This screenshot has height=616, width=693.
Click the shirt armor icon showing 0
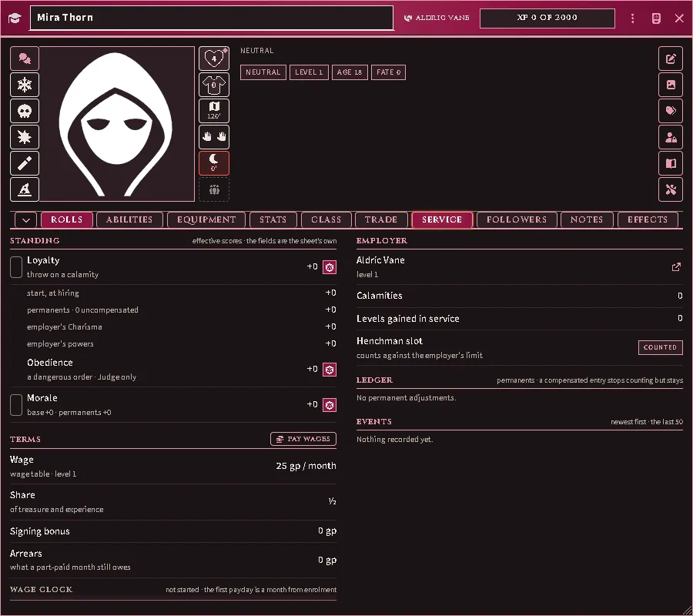tap(214, 85)
